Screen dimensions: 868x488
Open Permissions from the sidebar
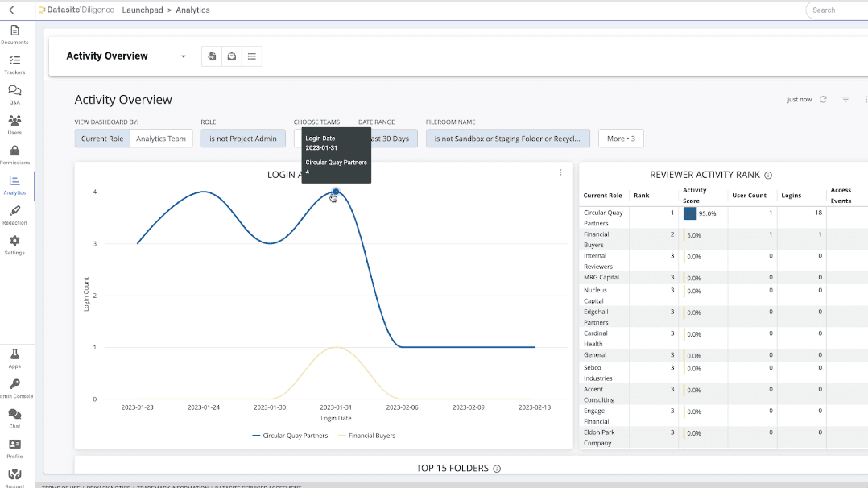coord(14,151)
